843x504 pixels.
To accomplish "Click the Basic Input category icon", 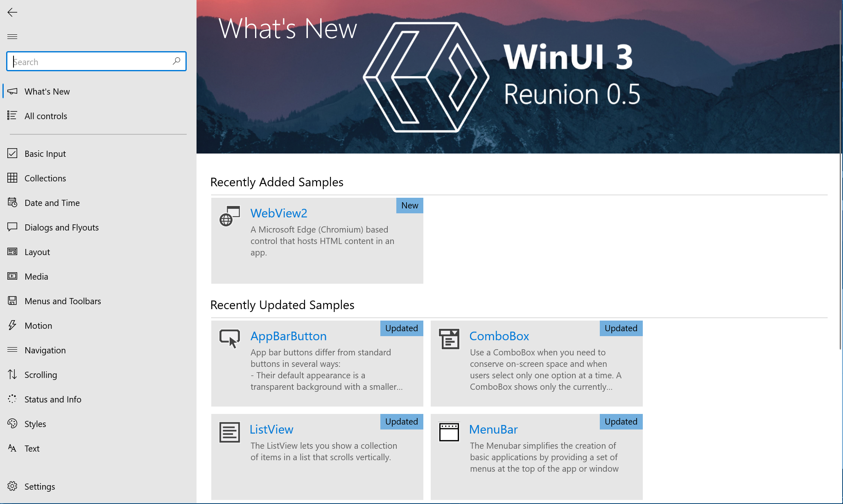I will (x=12, y=153).
